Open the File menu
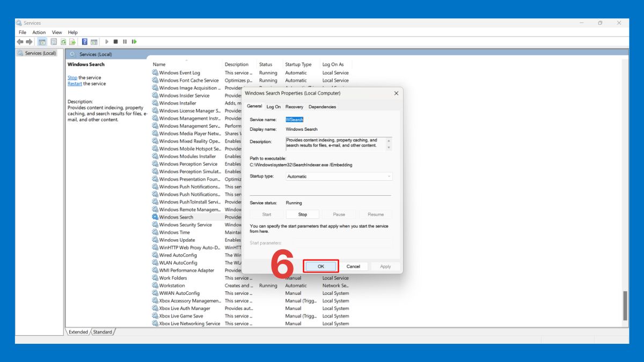644x362 pixels. (x=23, y=32)
